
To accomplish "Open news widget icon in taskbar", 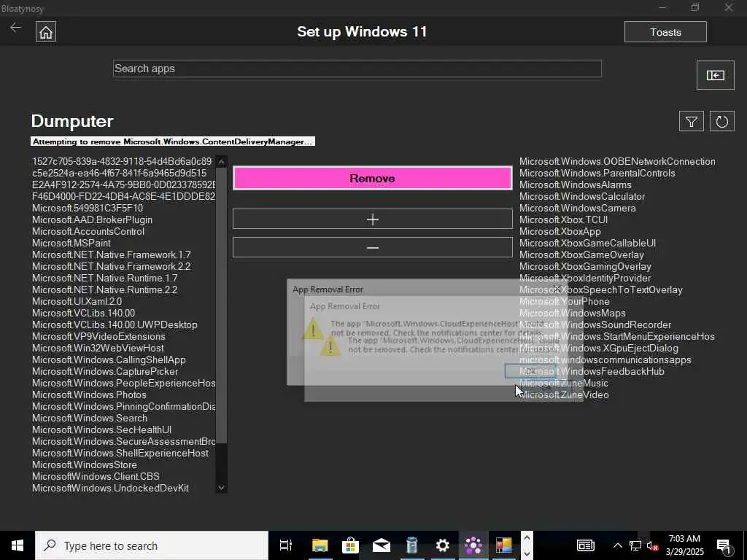I will tap(586, 545).
